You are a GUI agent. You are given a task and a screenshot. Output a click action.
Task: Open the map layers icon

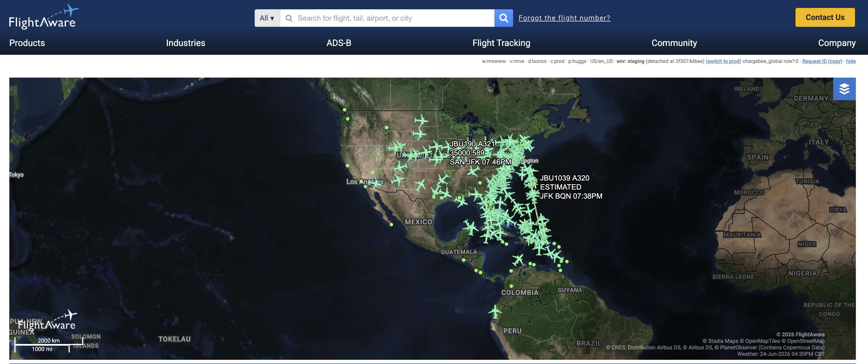tap(844, 89)
